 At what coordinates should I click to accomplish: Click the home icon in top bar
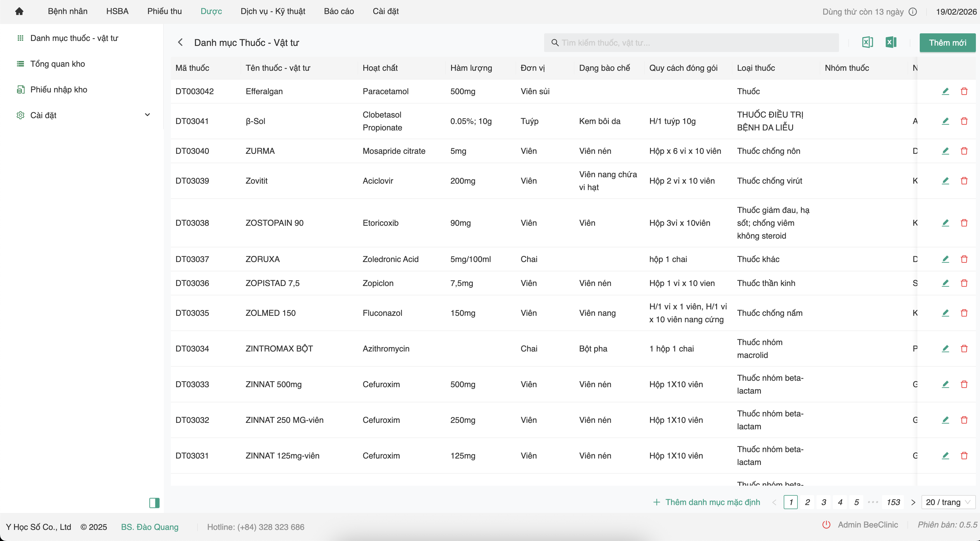(x=19, y=11)
